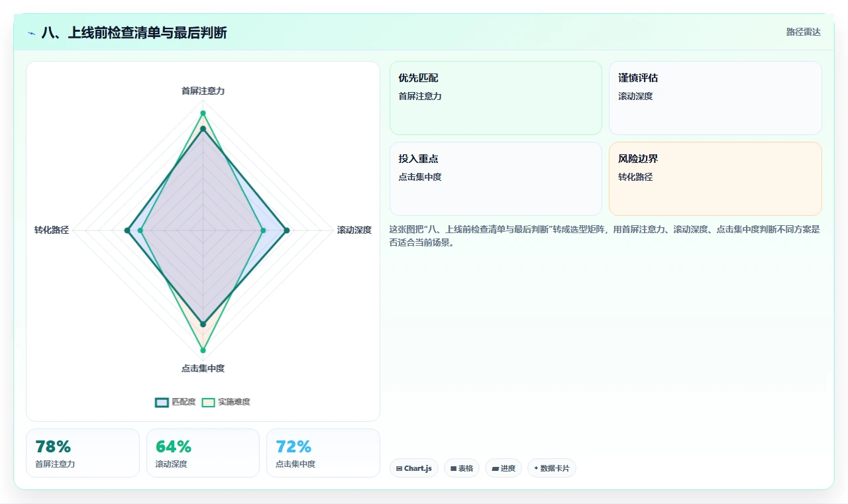Screen dimensions: 848x504
Task: Click the 数据卡片 tag chip
Action: [552, 468]
